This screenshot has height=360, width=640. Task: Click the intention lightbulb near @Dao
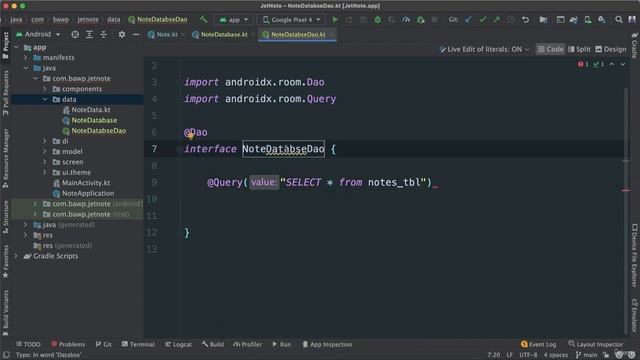(190, 136)
